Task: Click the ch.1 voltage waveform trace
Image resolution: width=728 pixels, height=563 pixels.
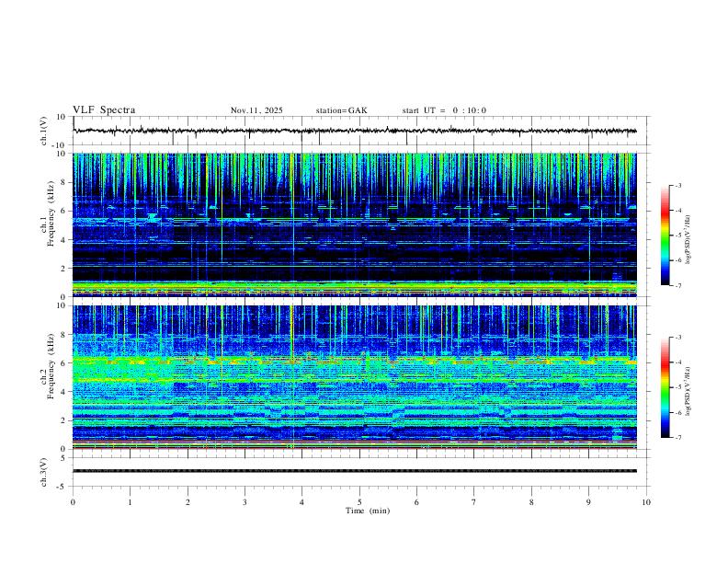Action: click(x=355, y=131)
